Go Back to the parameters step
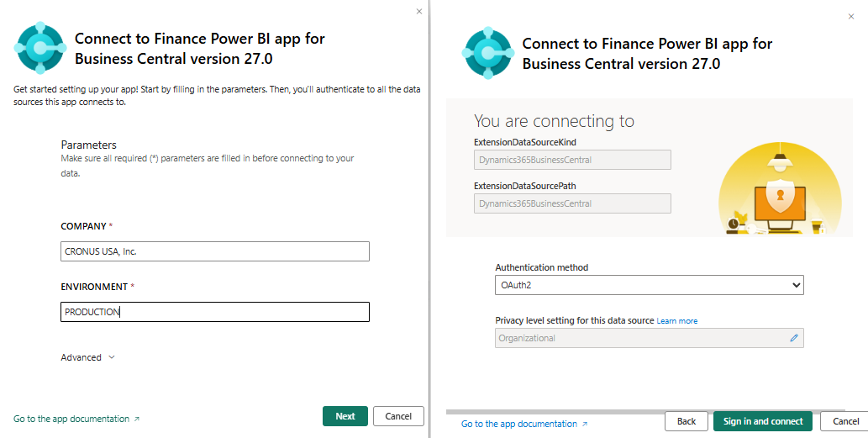Viewport: 868px width, 438px height. click(687, 421)
